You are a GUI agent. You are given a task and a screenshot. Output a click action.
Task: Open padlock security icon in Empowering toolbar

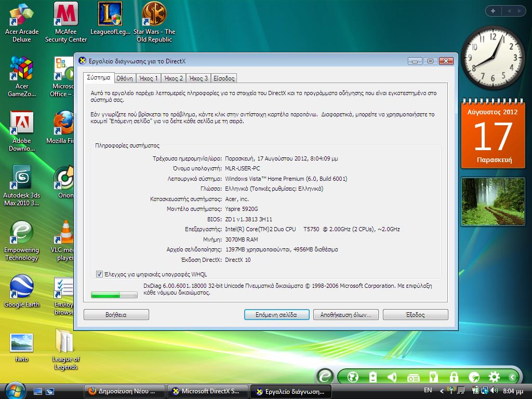point(454,377)
